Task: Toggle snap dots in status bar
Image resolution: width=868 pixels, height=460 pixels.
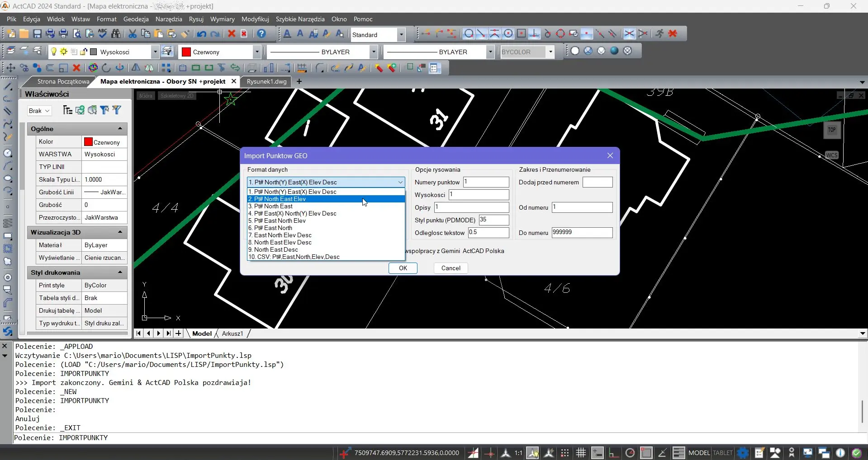Action: (565, 453)
